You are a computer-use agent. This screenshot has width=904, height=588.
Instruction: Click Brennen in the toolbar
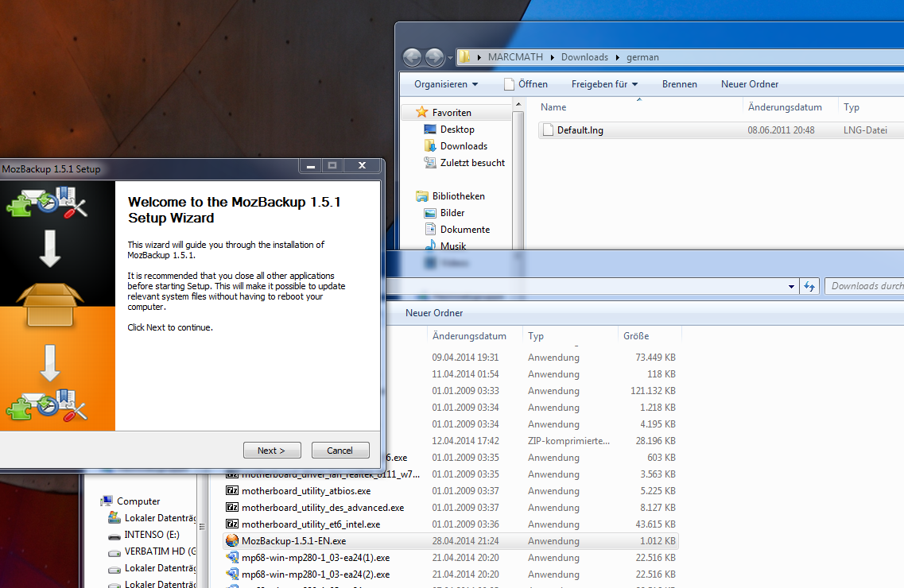(x=679, y=84)
